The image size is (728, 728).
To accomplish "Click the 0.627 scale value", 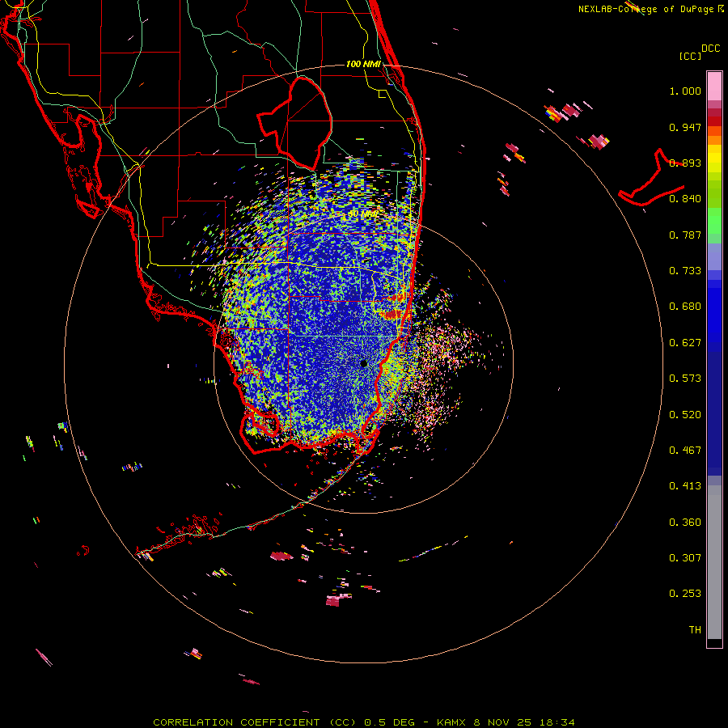I will point(685,343).
